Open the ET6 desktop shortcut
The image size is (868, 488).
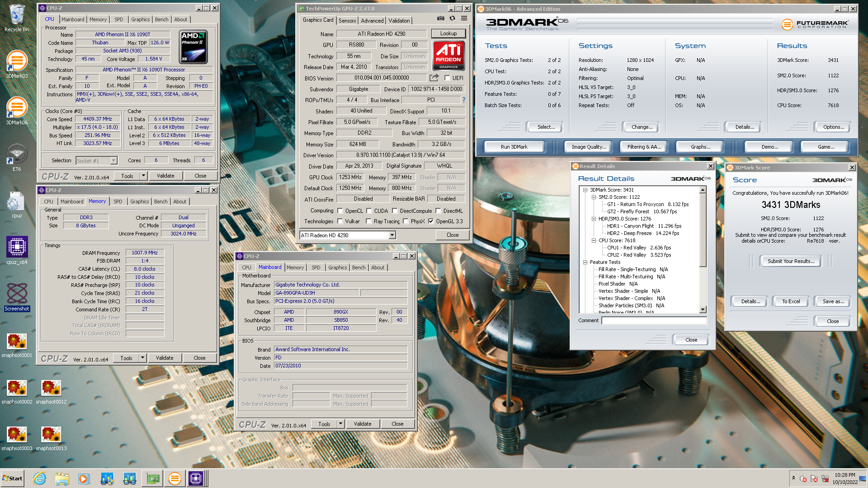tap(17, 157)
